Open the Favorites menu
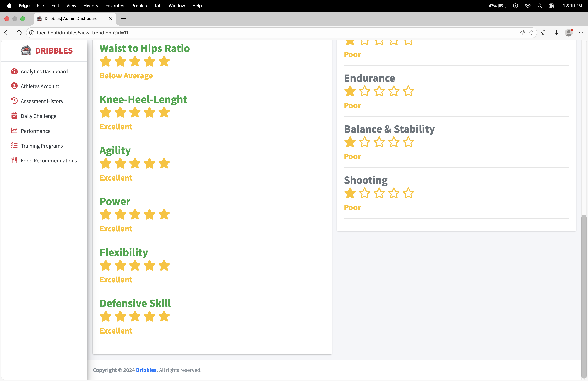This screenshot has width=588, height=381. [x=115, y=6]
